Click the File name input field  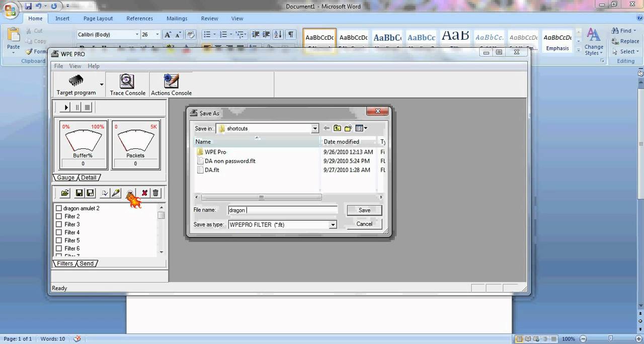tap(282, 210)
